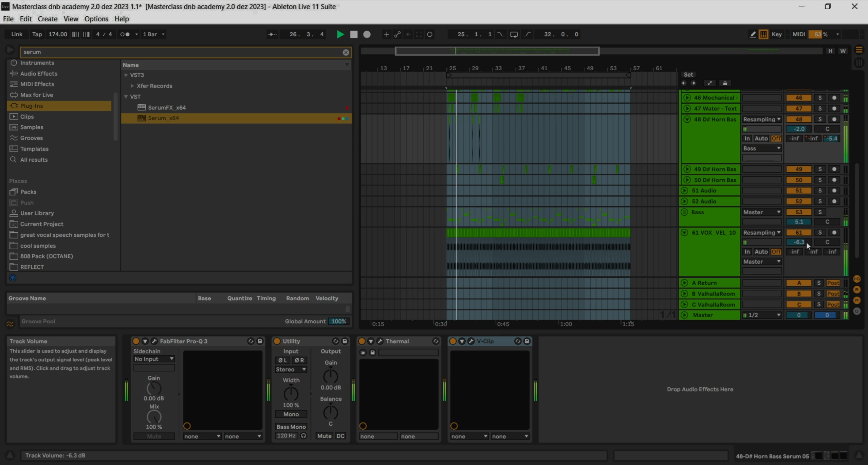This screenshot has width=868, height=465.
Task: Toggle Follow playback
Action: pyautogui.click(x=272, y=34)
